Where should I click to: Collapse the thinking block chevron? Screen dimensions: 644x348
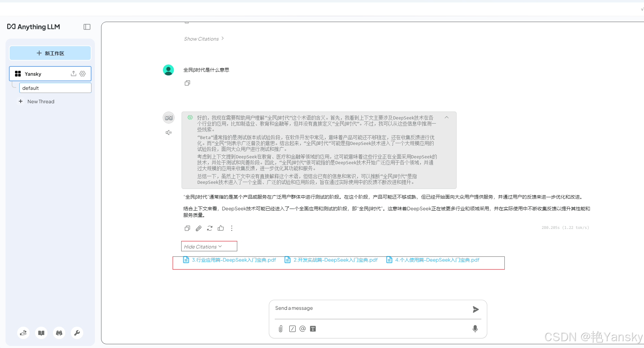pyautogui.click(x=447, y=117)
